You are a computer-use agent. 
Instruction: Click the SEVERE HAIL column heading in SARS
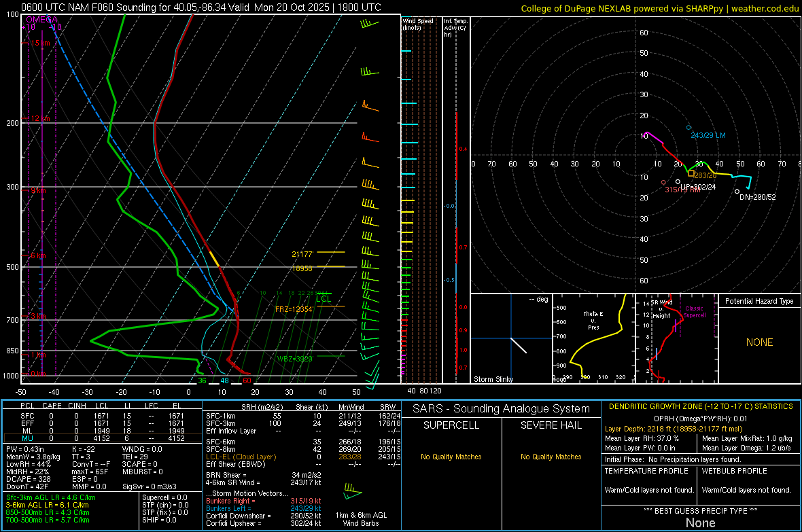[551, 425]
